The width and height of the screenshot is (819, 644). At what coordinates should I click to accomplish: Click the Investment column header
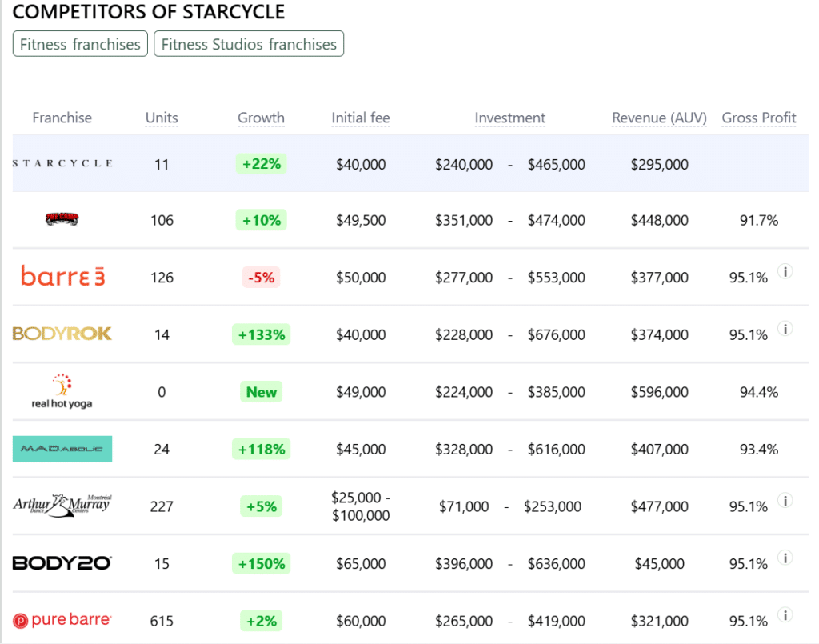coord(509,118)
